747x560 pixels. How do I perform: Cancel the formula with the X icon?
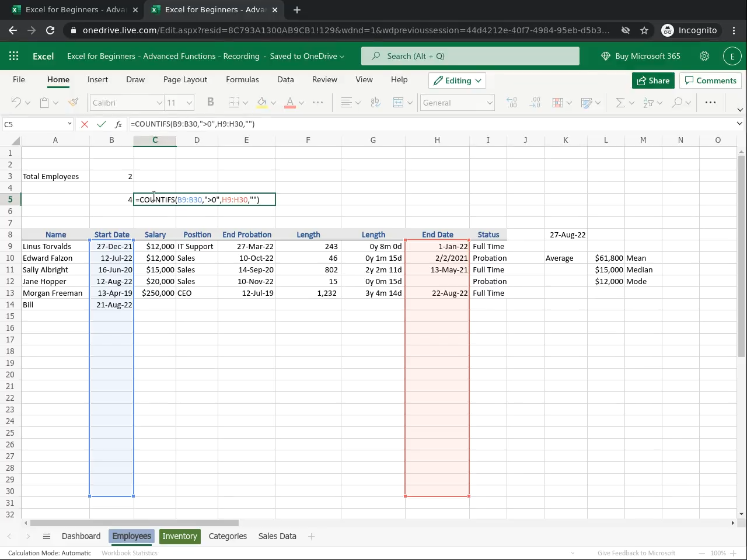tap(85, 124)
